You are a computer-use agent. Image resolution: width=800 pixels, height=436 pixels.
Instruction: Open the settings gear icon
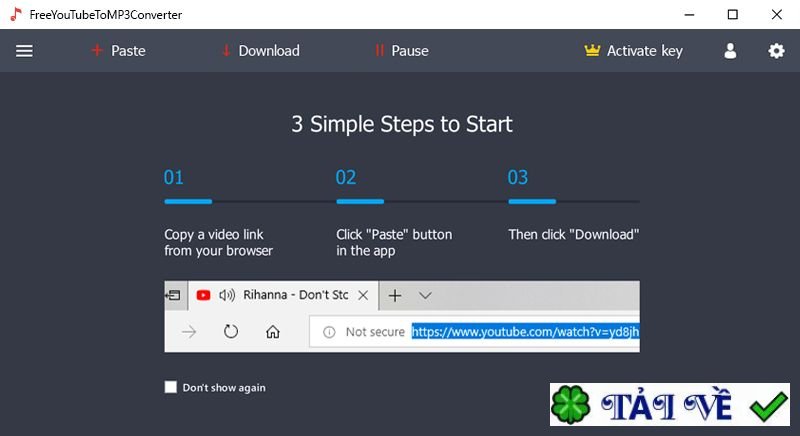point(776,51)
